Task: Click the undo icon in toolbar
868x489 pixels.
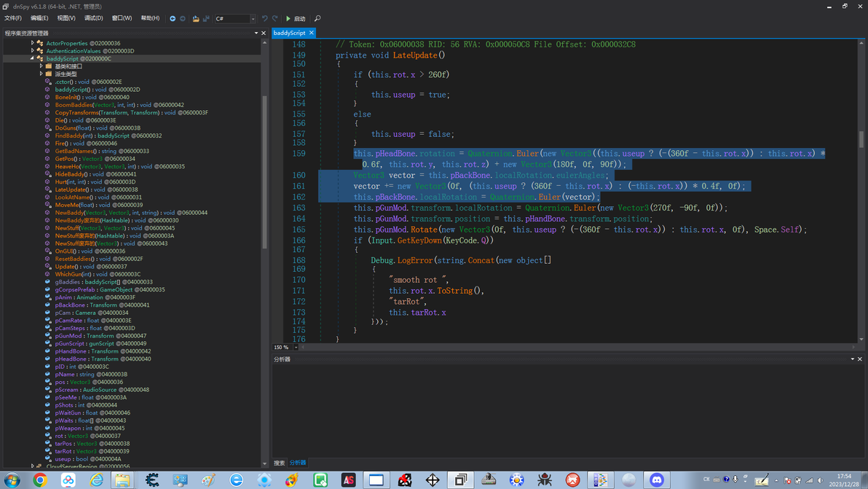Action: (x=265, y=18)
